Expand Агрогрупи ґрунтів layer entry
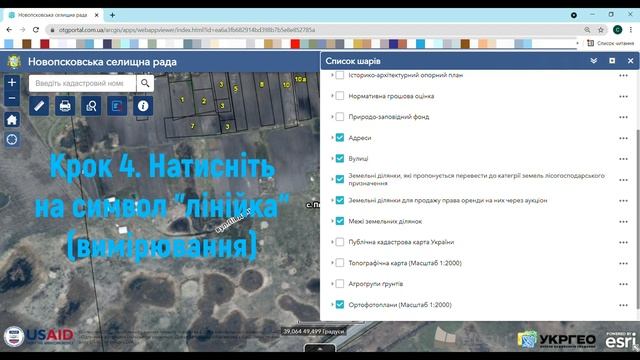This screenshot has width=640, height=360. [x=332, y=284]
